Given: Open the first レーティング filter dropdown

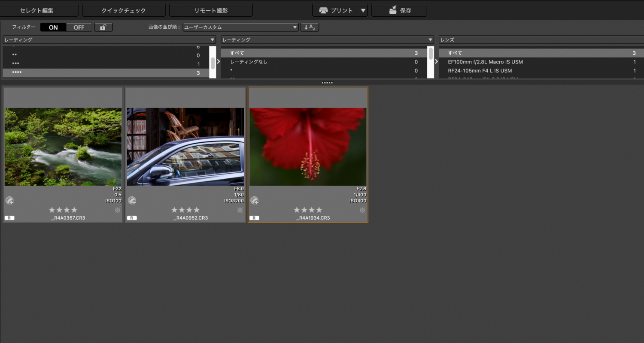Looking at the screenshot, I should (109, 40).
